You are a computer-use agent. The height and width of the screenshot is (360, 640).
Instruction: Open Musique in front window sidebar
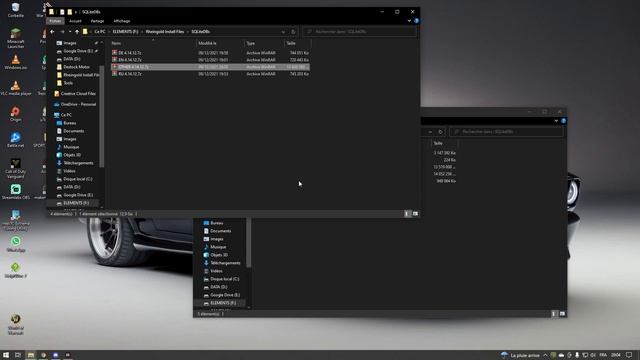coord(71,147)
